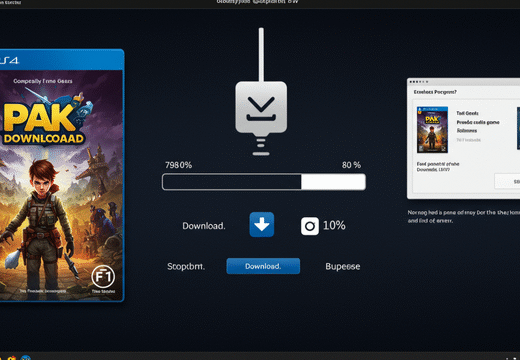The width and height of the screenshot is (520, 360).
Task: Click the 7980% progress label
Action: 178,165
